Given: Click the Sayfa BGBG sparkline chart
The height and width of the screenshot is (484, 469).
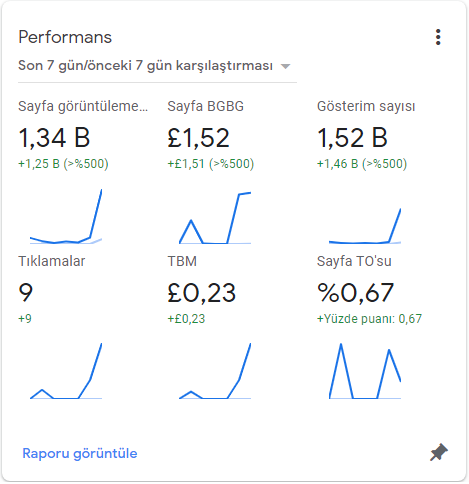Looking at the screenshot, I should pyautogui.click(x=215, y=218).
